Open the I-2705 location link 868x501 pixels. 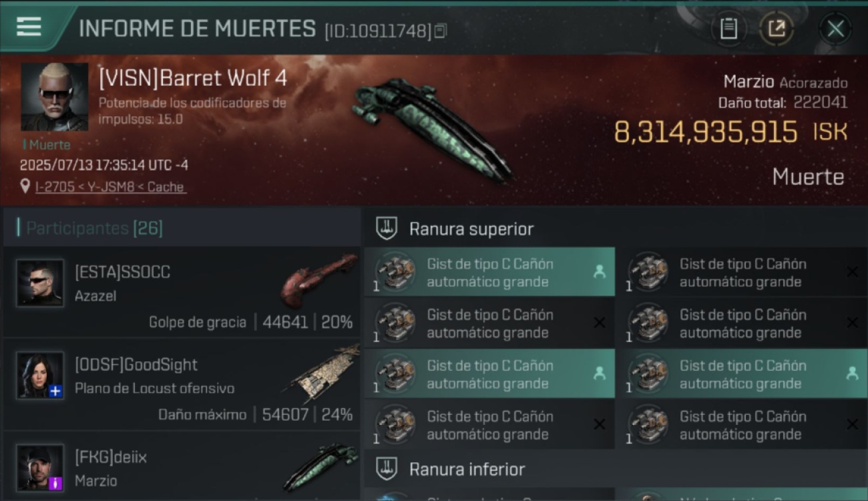point(110,187)
